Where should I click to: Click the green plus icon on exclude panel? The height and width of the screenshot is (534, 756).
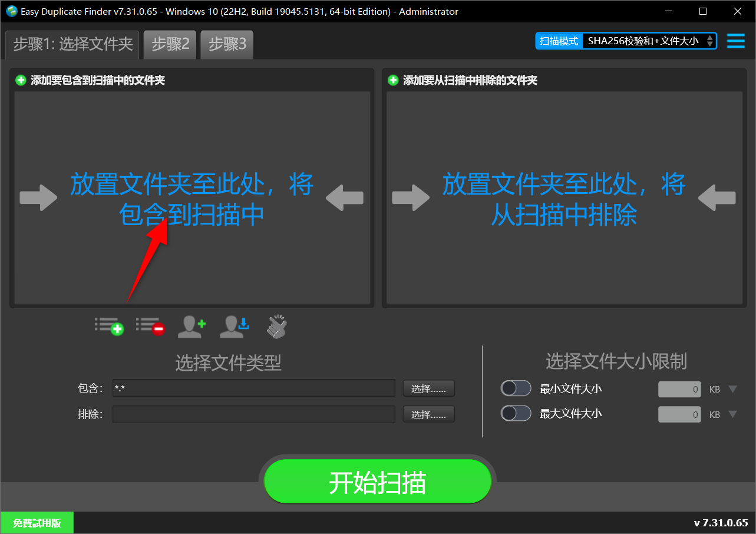[392, 80]
